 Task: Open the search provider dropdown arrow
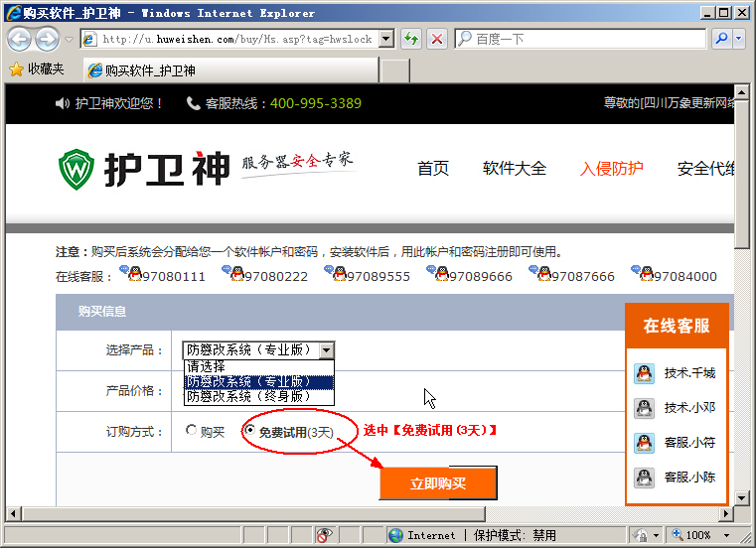pos(739,39)
